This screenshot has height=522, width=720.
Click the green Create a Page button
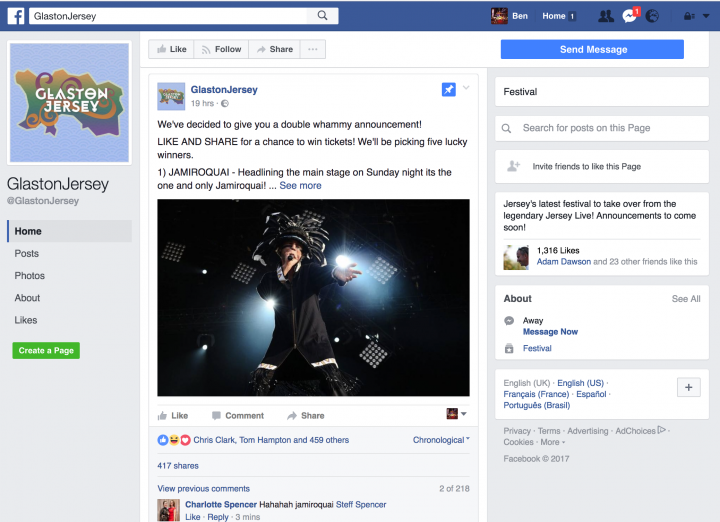46,350
